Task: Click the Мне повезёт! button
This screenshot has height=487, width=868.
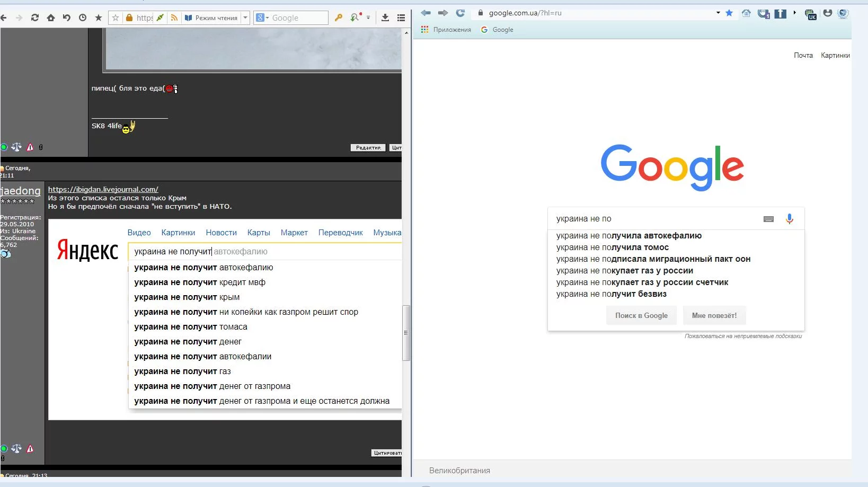Action: tap(714, 315)
